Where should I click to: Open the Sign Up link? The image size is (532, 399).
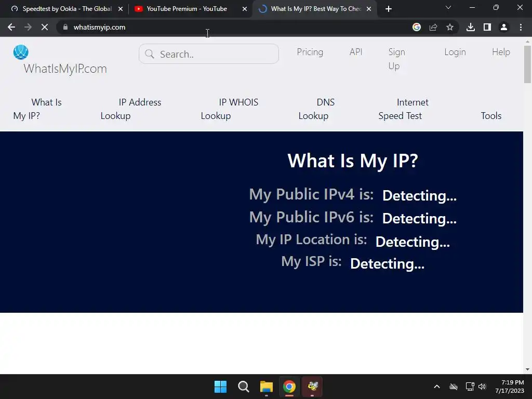(x=396, y=59)
